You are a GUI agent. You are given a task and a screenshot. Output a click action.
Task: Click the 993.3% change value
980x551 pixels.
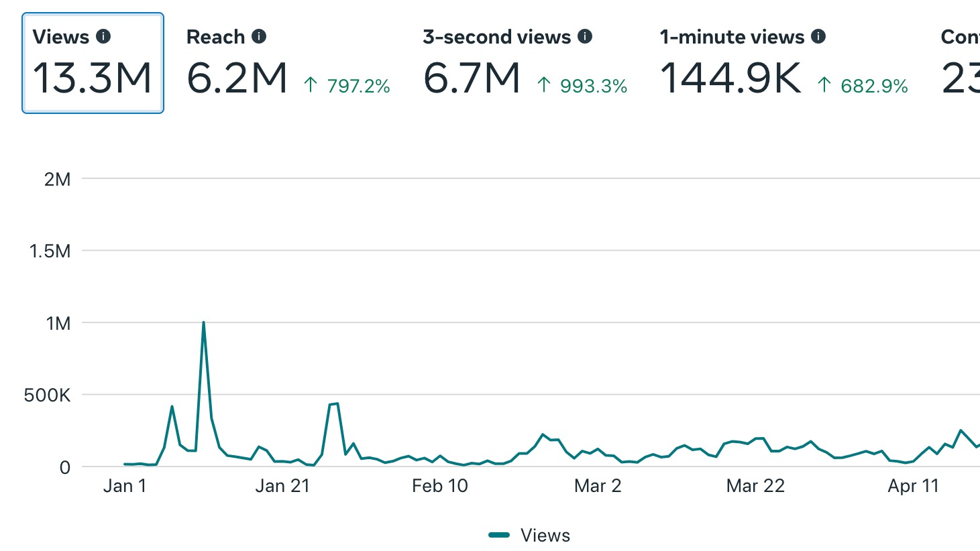[x=594, y=86]
